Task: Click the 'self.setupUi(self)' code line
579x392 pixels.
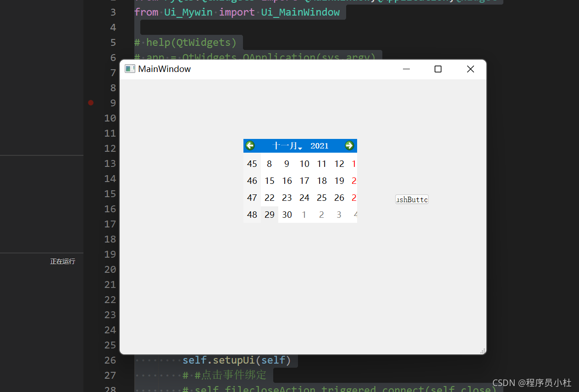Action: coord(237,360)
